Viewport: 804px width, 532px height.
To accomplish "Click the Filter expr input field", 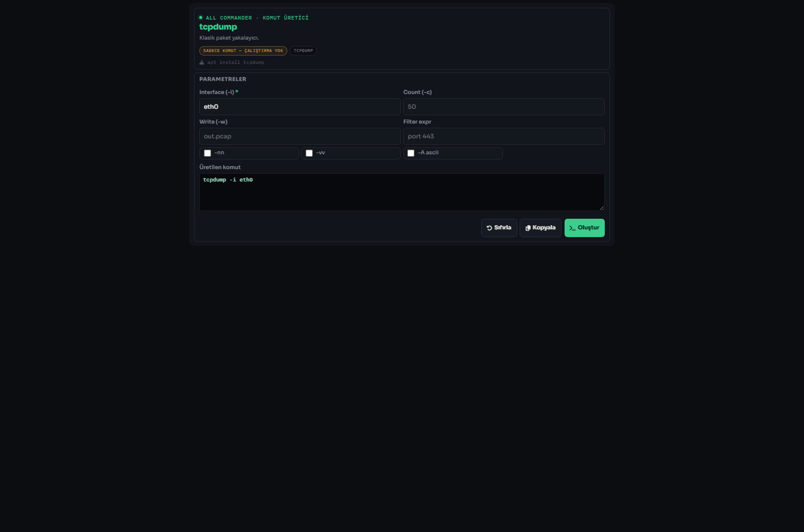I will pyautogui.click(x=504, y=137).
